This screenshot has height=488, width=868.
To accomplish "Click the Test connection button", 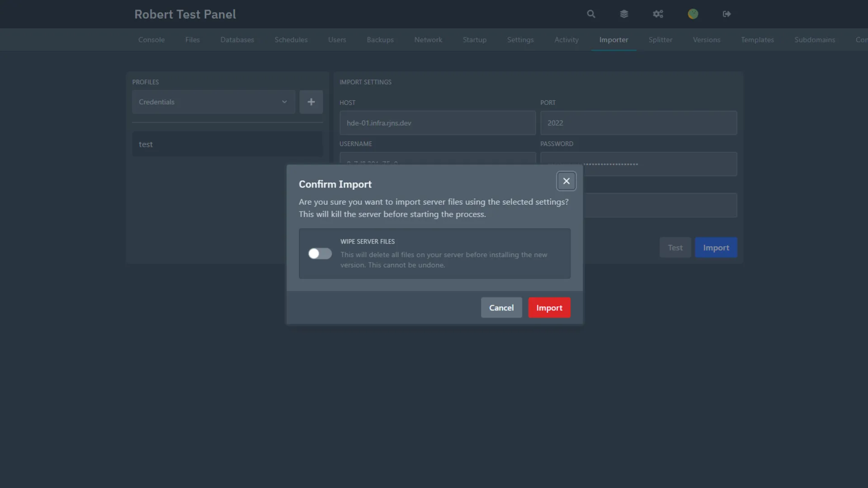I will pyautogui.click(x=675, y=248).
